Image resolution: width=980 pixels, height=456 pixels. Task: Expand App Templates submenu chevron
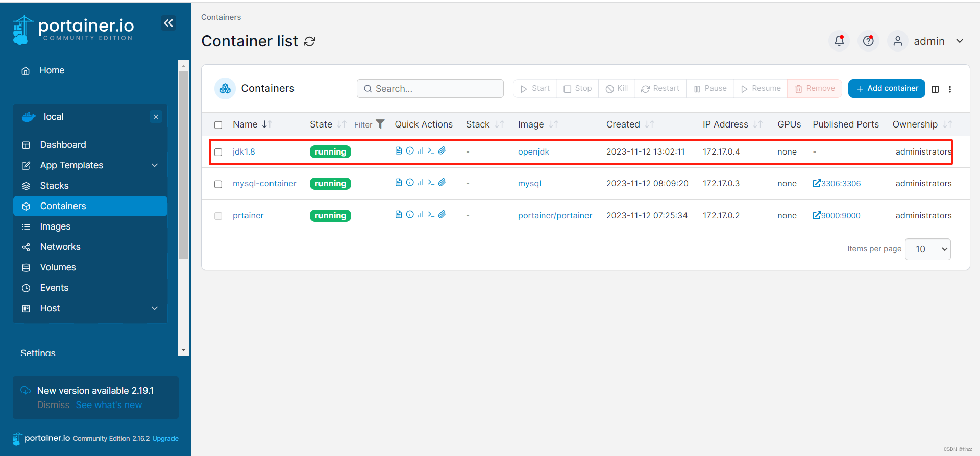[155, 165]
